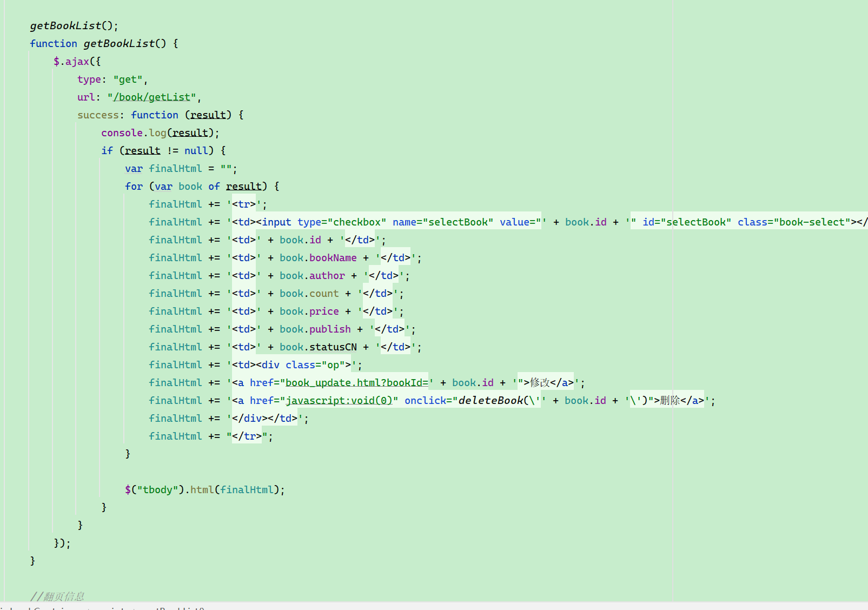Click the getBookList(); call on first line
This screenshot has width=868, height=610.
point(74,25)
